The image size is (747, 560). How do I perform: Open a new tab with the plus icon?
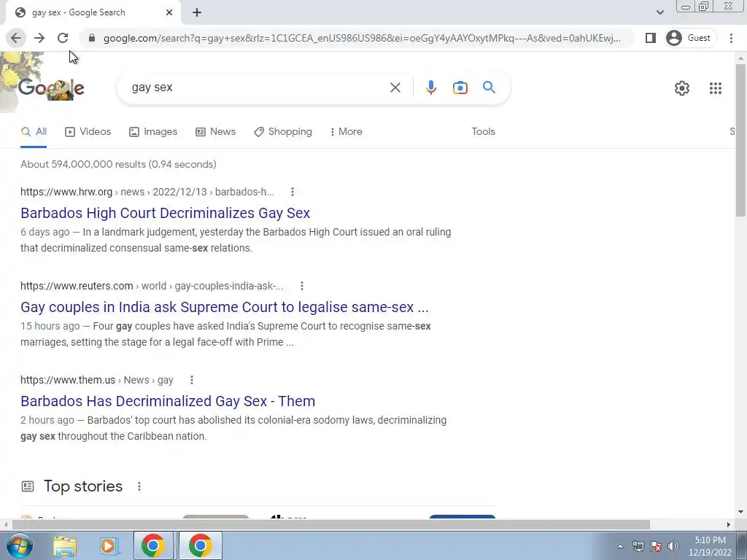[197, 13]
